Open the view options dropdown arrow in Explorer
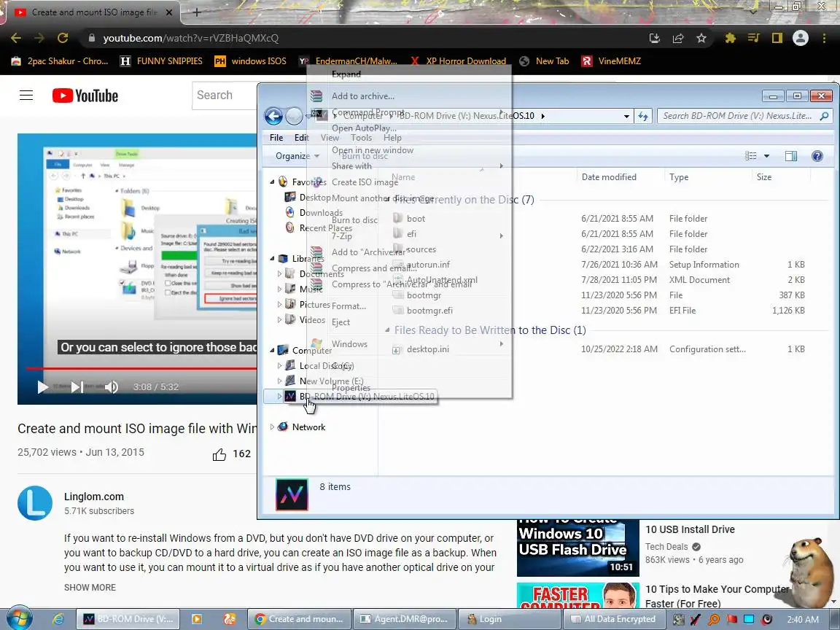This screenshot has width=840, height=630. coord(766,156)
